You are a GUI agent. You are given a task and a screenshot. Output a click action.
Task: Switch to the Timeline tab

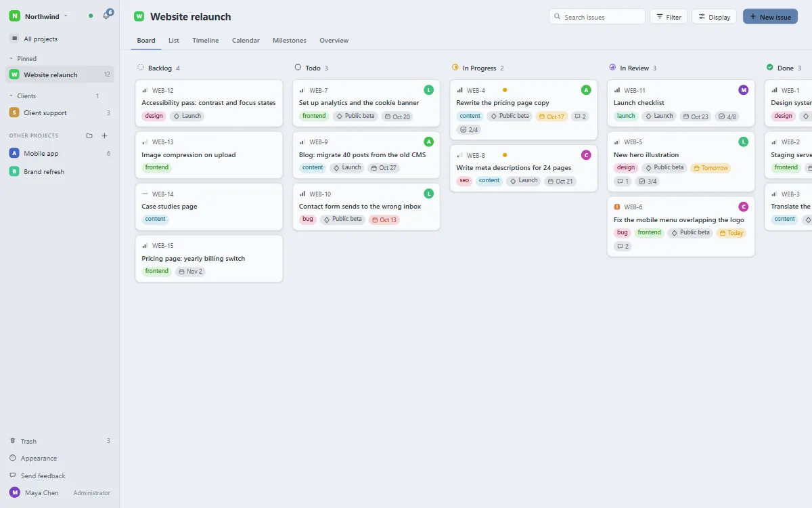tap(206, 41)
